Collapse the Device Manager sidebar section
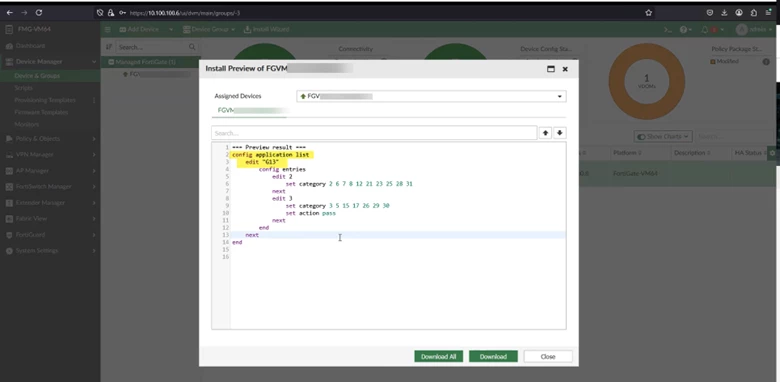This screenshot has width=780, height=382. [94, 62]
